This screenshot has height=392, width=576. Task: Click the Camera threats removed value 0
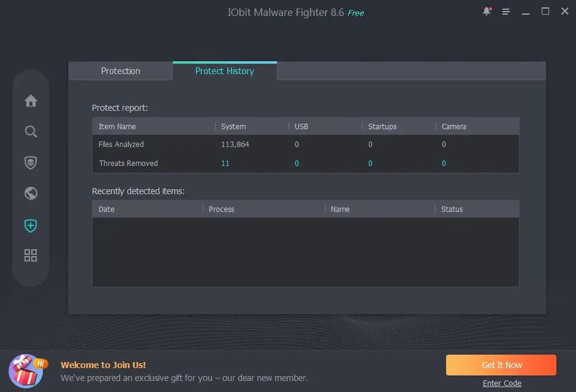pyautogui.click(x=444, y=164)
